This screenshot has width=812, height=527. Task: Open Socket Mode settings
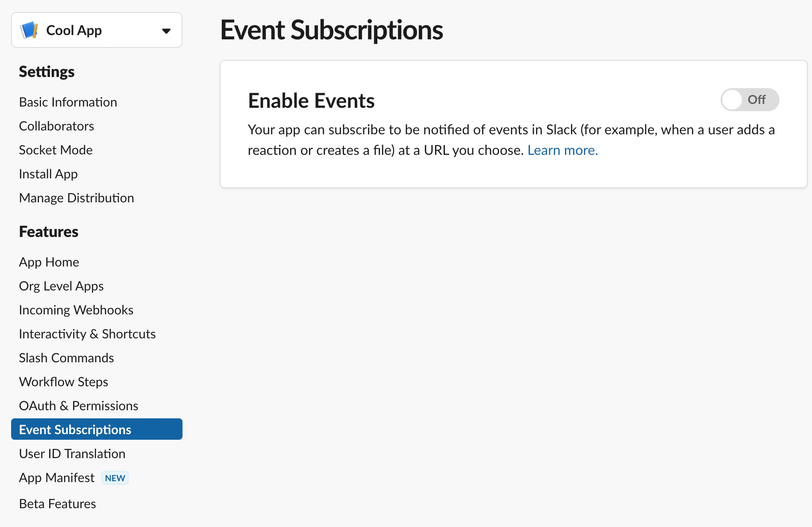(x=56, y=150)
